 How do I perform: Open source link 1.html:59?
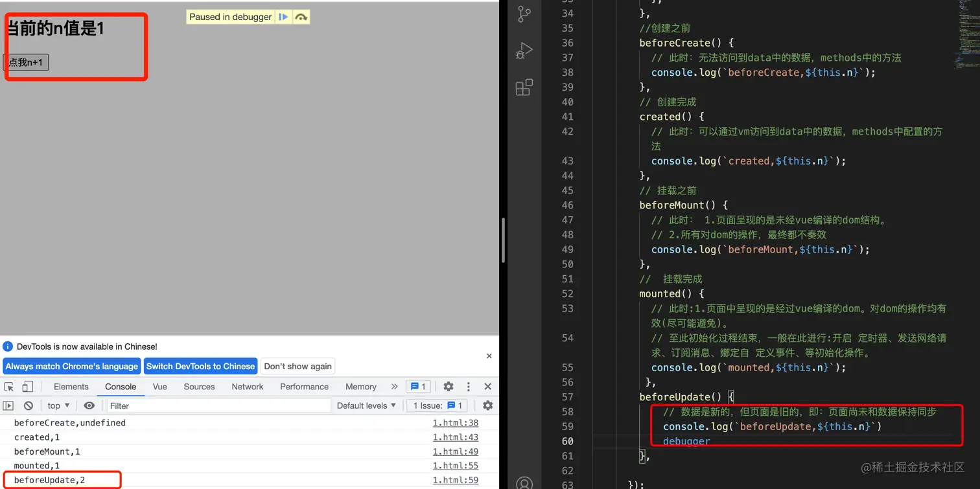[456, 480]
